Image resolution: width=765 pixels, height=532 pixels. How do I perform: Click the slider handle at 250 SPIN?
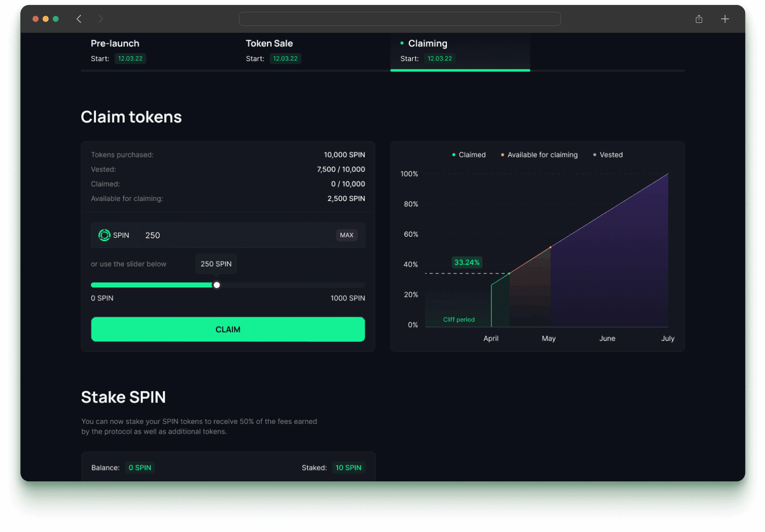[217, 285]
